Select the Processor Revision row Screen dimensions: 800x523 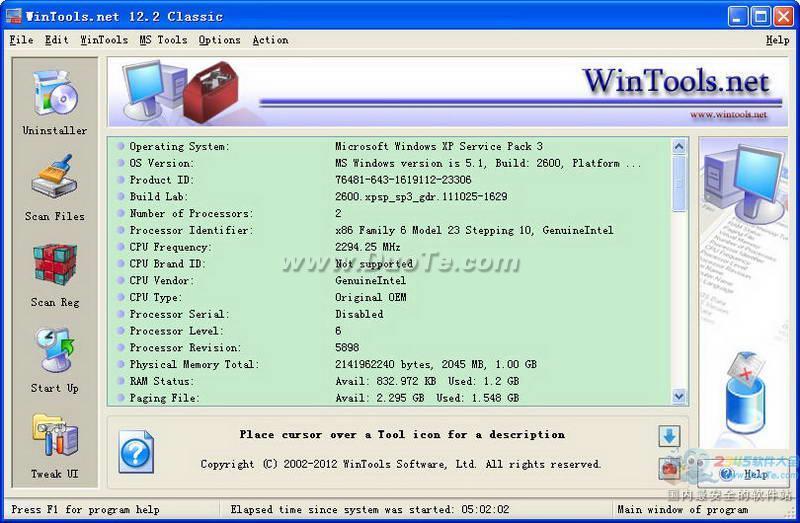pyautogui.click(x=390, y=347)
